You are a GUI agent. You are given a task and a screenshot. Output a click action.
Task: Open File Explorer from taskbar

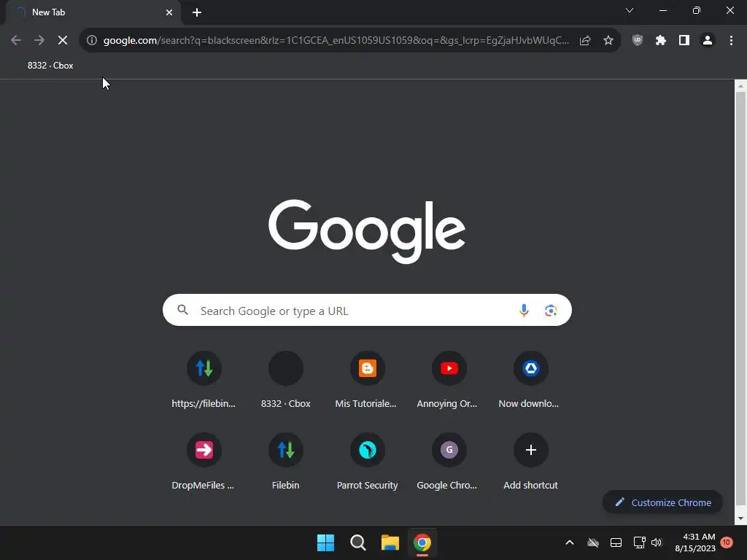(x=390, y=542)
